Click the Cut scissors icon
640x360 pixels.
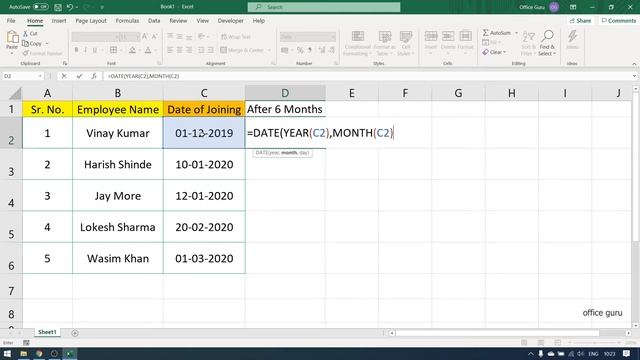(25, 33)
